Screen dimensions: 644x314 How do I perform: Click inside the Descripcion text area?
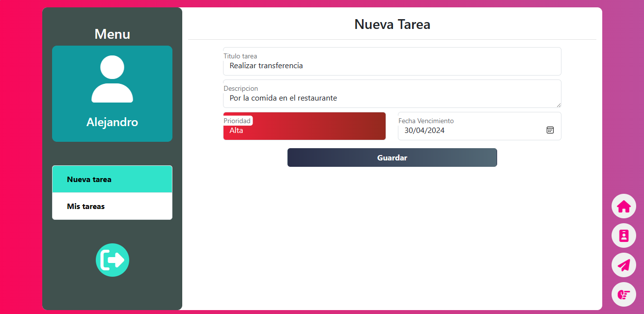(x=392, y=98)
